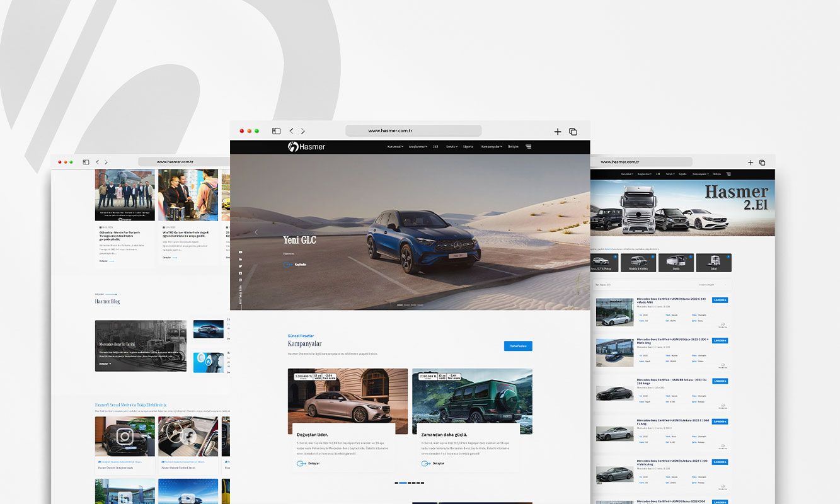The width and height of the screenshot is (840, 504).
Task: Open a new tab in the right browser window
Action: pyautogui.click(x=751, y=163)
